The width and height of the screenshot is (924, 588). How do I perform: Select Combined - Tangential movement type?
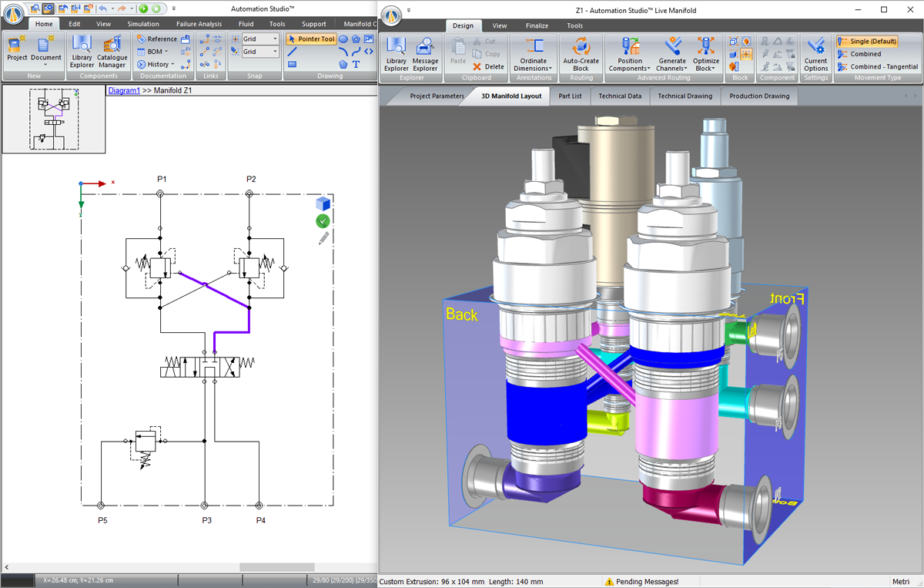[877, 66]
